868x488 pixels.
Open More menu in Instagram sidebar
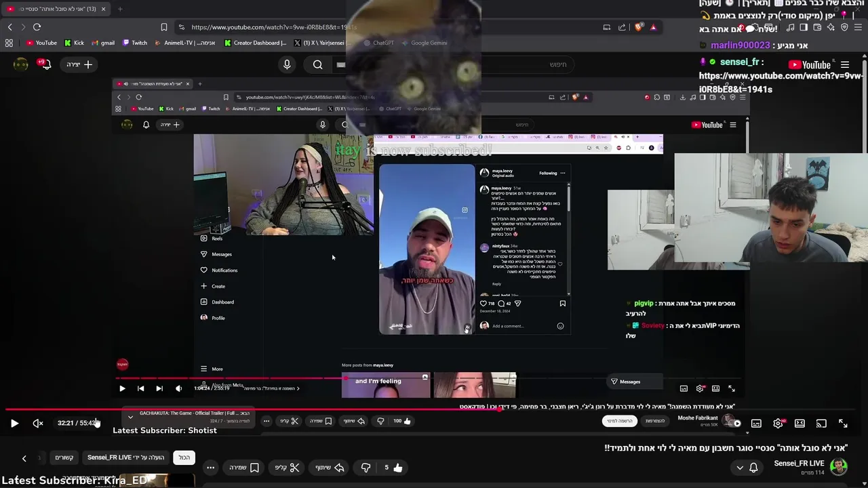(x=212, y=369)
